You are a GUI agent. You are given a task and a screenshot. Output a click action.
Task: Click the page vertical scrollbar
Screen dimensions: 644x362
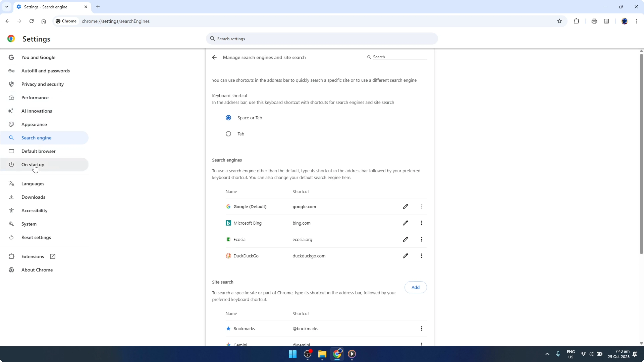click(x=641, y=154)
